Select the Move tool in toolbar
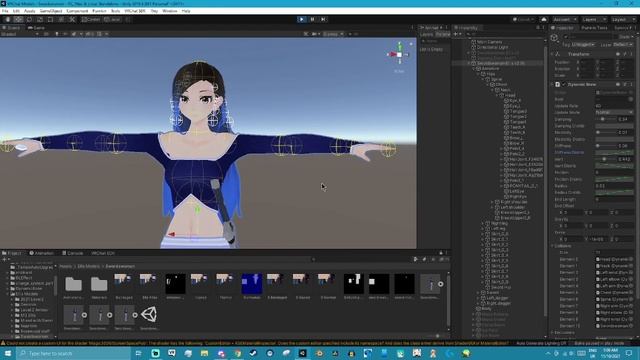 (x=18, y=19)
